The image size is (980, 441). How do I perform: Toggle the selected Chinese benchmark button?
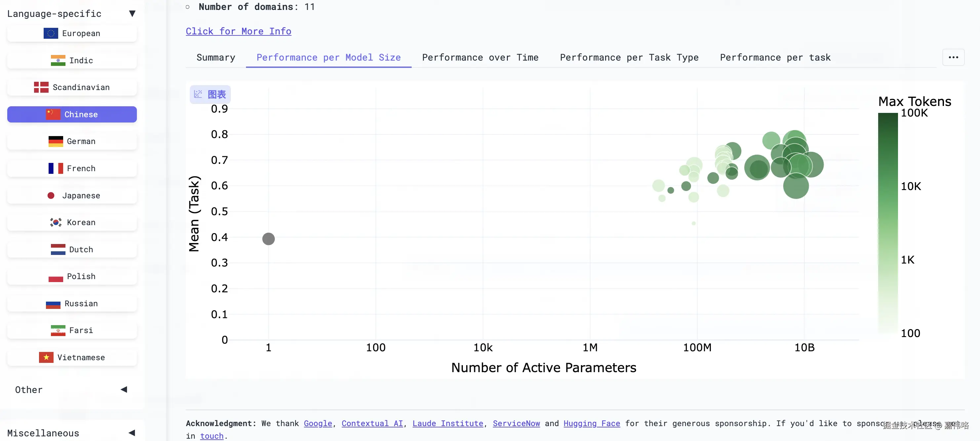(x=72, y=114)
